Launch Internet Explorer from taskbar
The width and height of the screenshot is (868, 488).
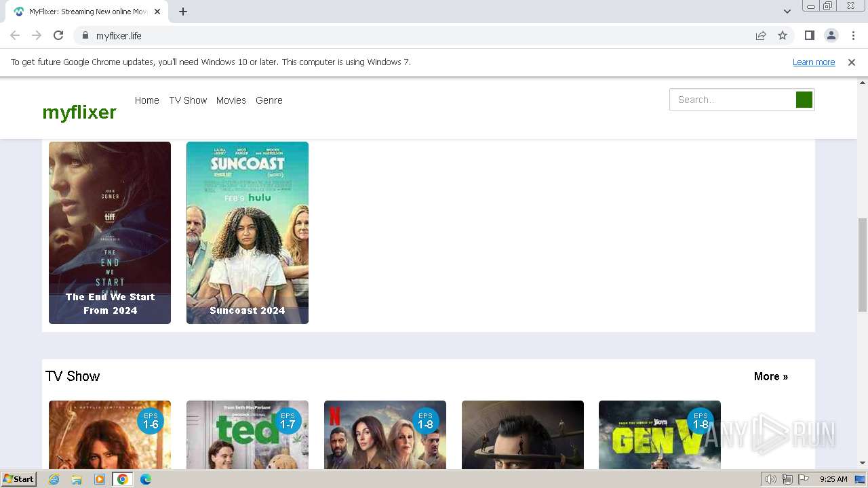54,479
